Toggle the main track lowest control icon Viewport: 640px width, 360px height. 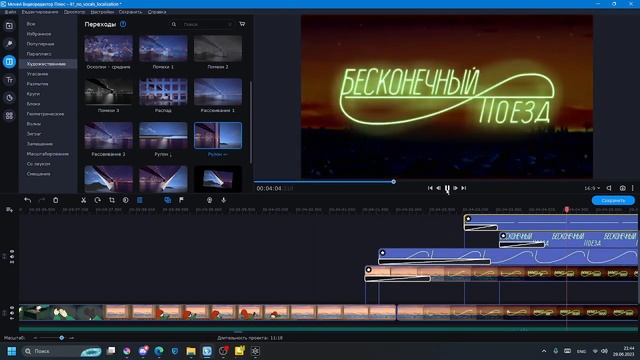click(12, 318)
